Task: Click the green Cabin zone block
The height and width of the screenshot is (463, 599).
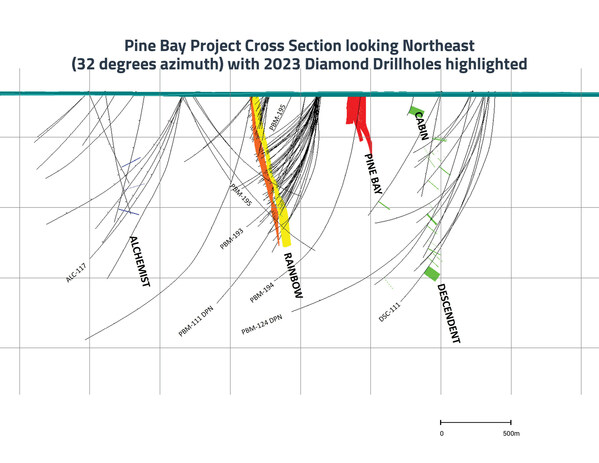Action: (414, 111)
